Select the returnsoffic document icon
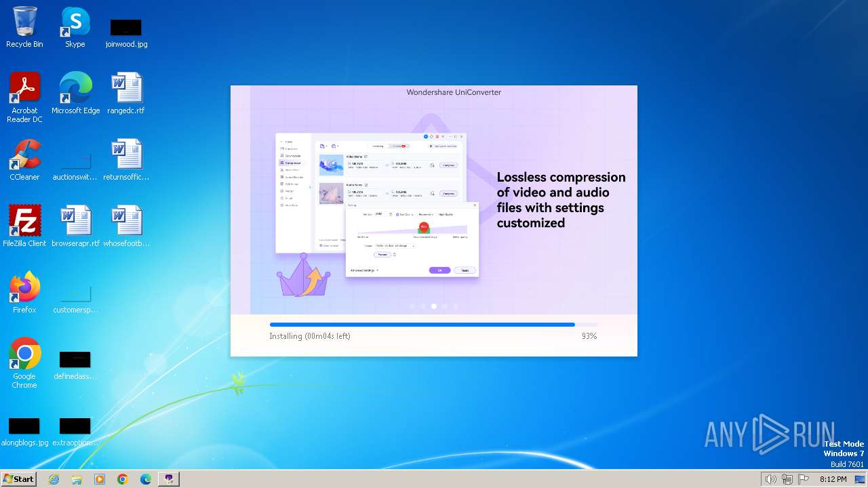The height and width of the screenshot is (488, 868). click(126, 160)
